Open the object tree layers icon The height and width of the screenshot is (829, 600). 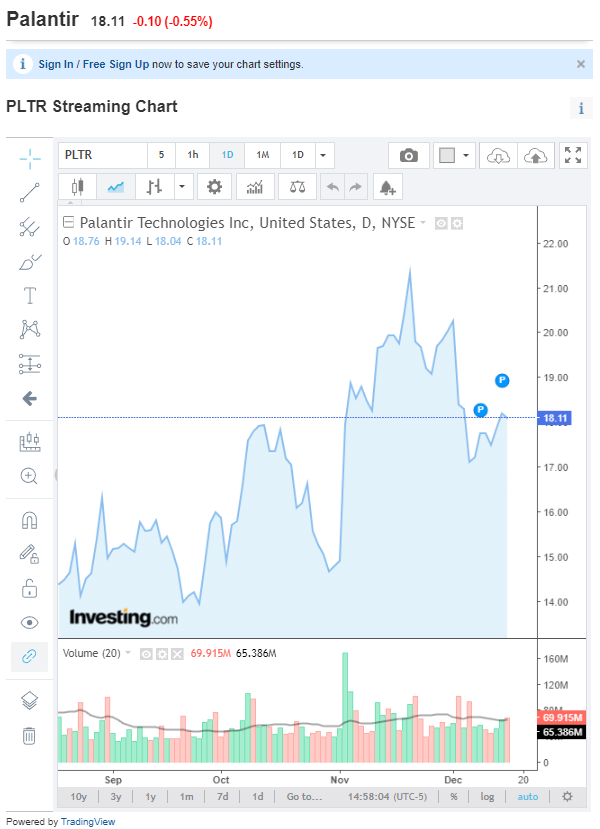coord(30,701)
